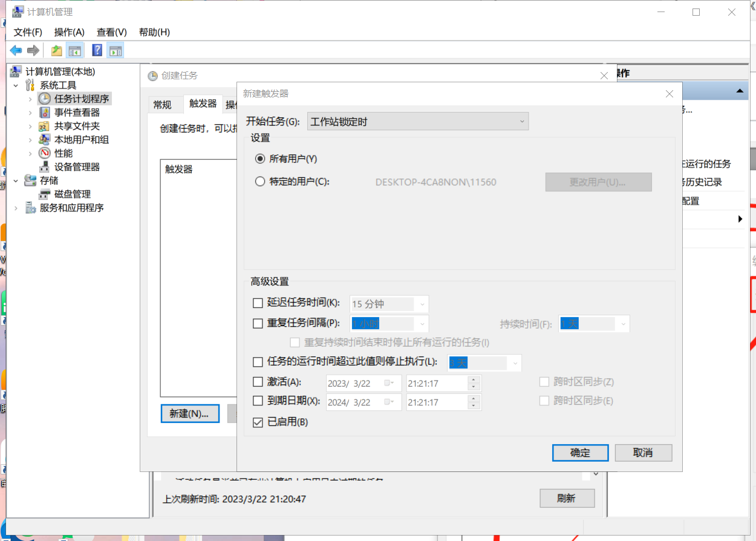Enable the 到期日期 checkbox
The height and width of the screenshot is (541, 756).
(258, 401)
